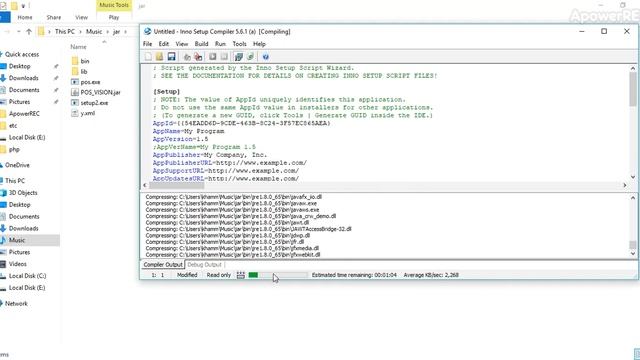Switch to the Compiler Output tab
This screenshot has height=360, width=640.
click(x=163, y=264)
